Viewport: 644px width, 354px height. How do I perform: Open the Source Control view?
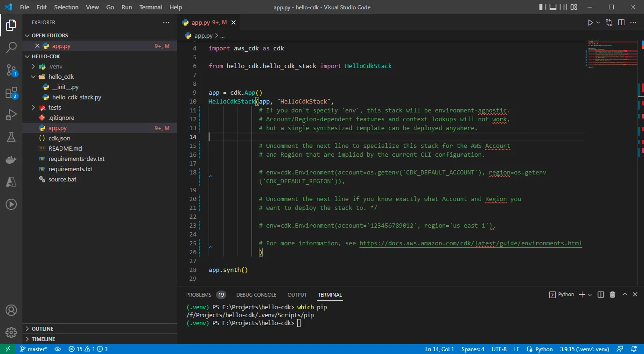pos(11,70)
